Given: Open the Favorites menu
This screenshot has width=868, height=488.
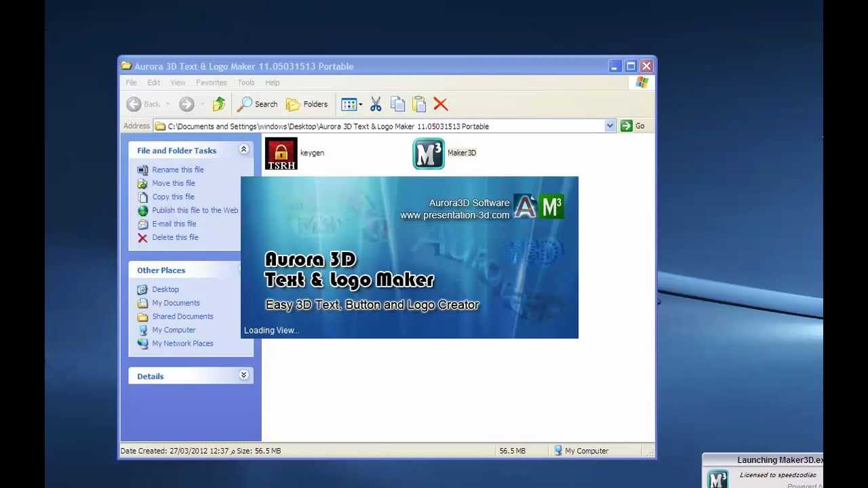Looking at the screenshot, I should (x=211, y=83).
